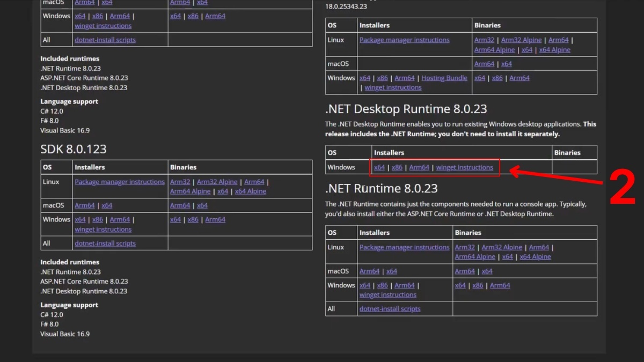
Task: Download SDK 8.0.123 Linux Arm32 binary
Action: (x=180, y=182)
